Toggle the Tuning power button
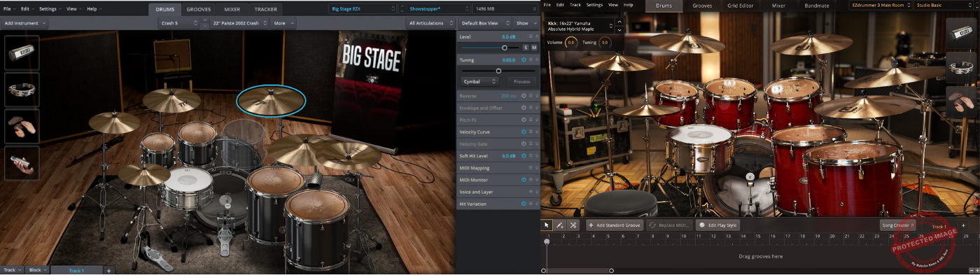 coord(523,60)
